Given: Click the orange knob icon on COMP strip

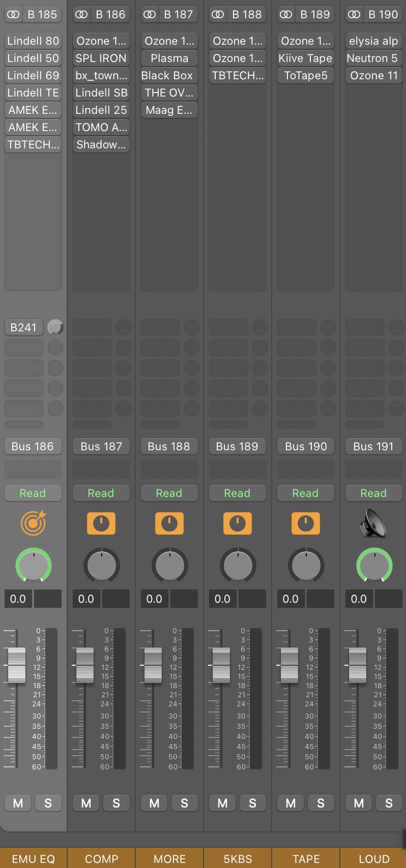Looking at the screenshot, I should coord(101,523).
